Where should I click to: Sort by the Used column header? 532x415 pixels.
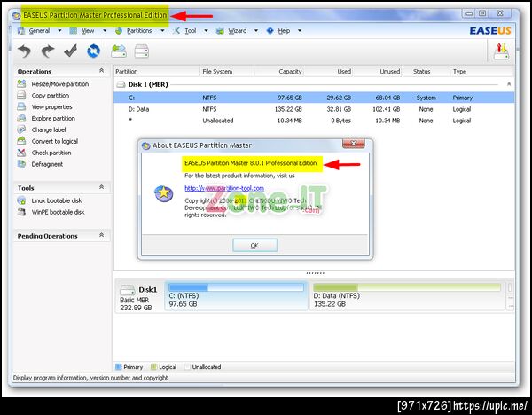[328, 71]
